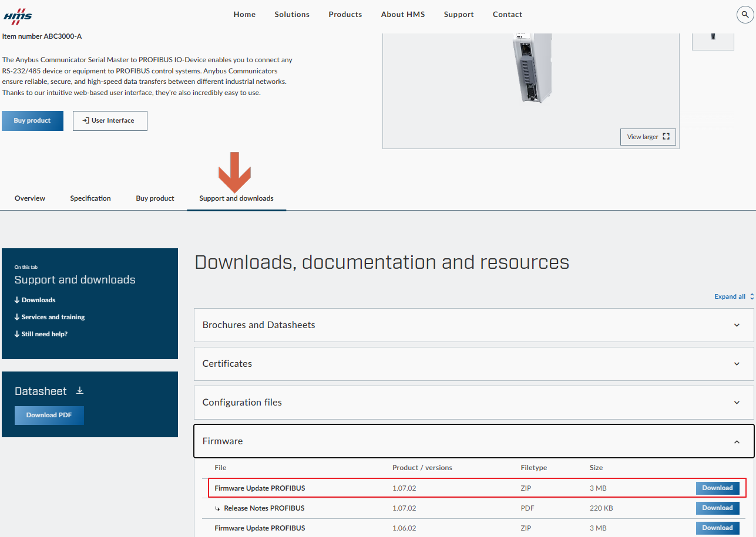The width and height of the screenshot is (756, 537).
Task: Click the Datasheet panel title
Action: pyautogui.click(x=41, y=391)
